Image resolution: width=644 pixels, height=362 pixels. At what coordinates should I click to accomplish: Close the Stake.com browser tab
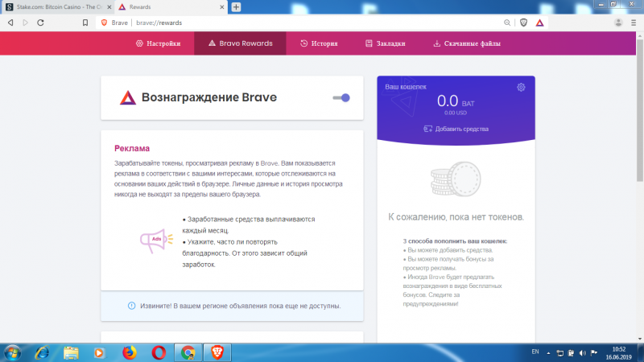point(109,7)
